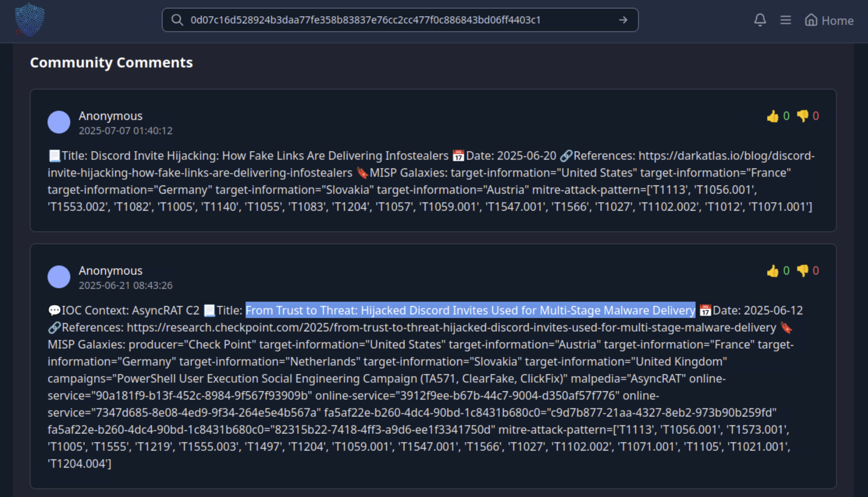
Task: Click the speech bubble icon before IOC Context
Action: [54, 310]
